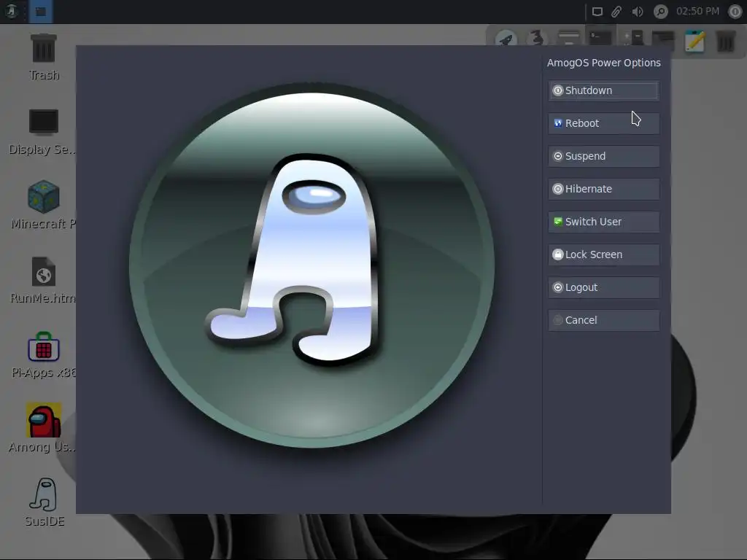747x560 pixels.
Task: Launch the rocket icon in the dock
Action: point(506,39)
